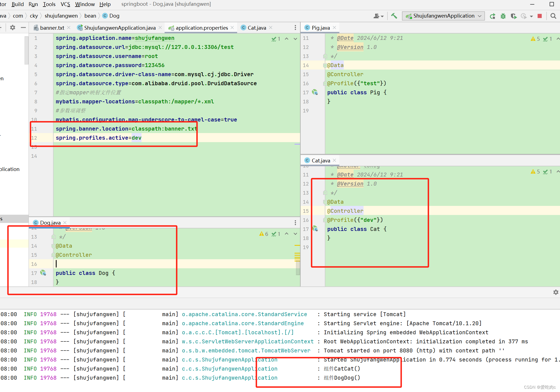Click the cky breadcrumb
The width and height of the screenshot is (560, 392).
pyautogui.click(x=34, y=16)
